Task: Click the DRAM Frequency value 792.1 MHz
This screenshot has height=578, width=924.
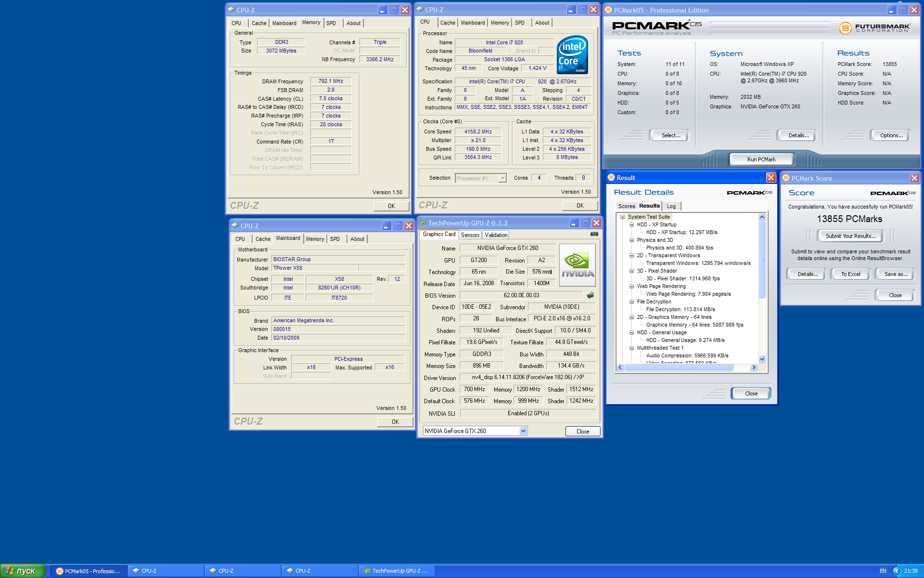Action: (x=331, y=81)
